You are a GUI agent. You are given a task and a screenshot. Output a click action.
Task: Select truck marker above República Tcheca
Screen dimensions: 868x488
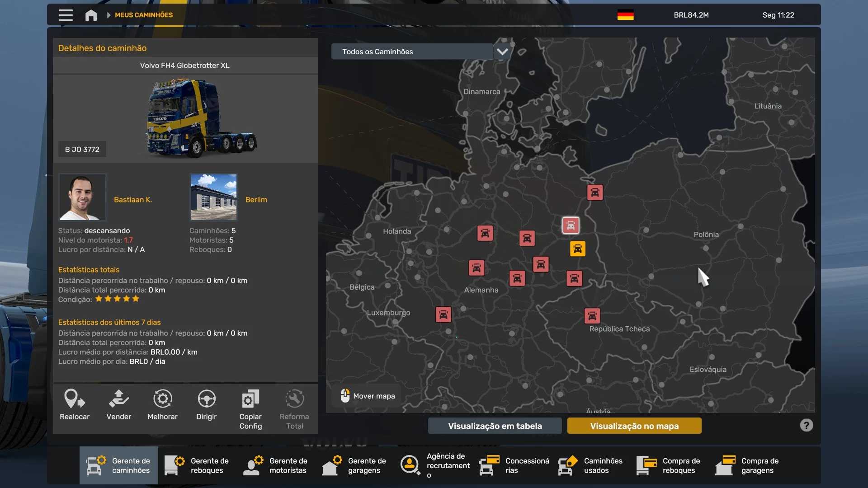coord(592,316)
